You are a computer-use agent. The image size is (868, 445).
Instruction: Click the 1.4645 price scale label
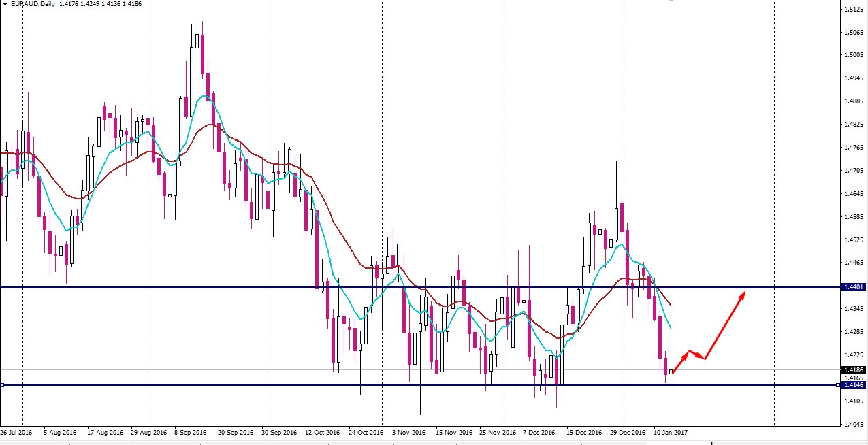point(854,194)
